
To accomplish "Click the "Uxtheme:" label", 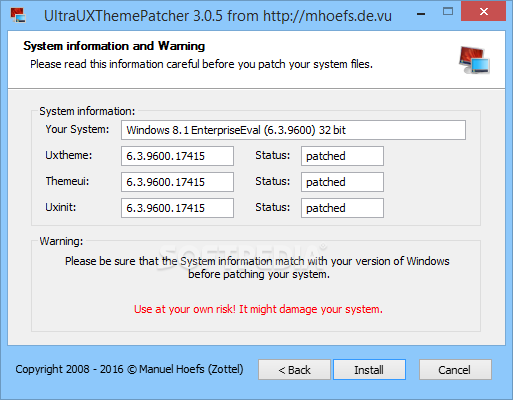I will (69, 155).
